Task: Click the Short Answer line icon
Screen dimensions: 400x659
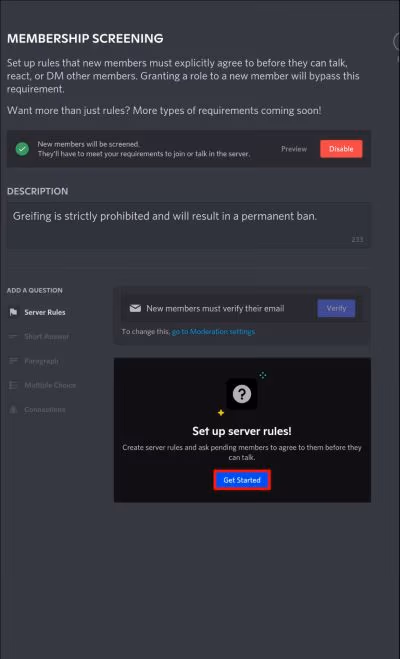Action: tap(13, 337)
